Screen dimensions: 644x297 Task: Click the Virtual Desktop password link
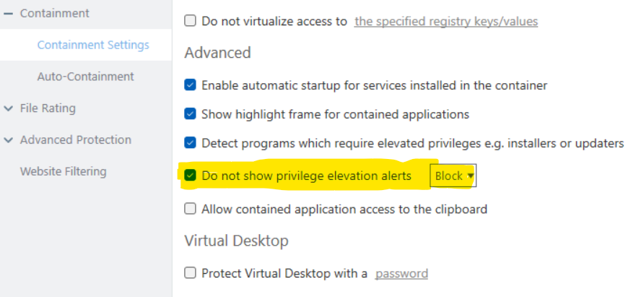coord(401,274)
